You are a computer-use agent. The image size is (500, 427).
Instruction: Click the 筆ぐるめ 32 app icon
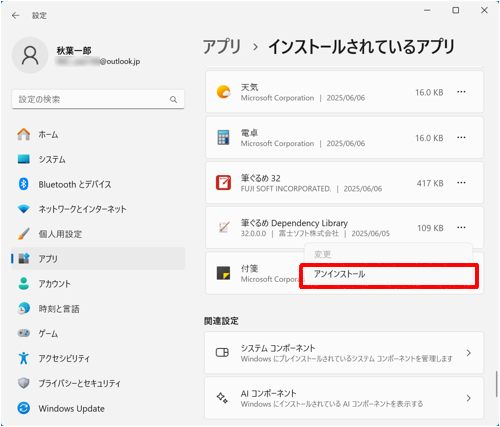(x=223, y=183)
